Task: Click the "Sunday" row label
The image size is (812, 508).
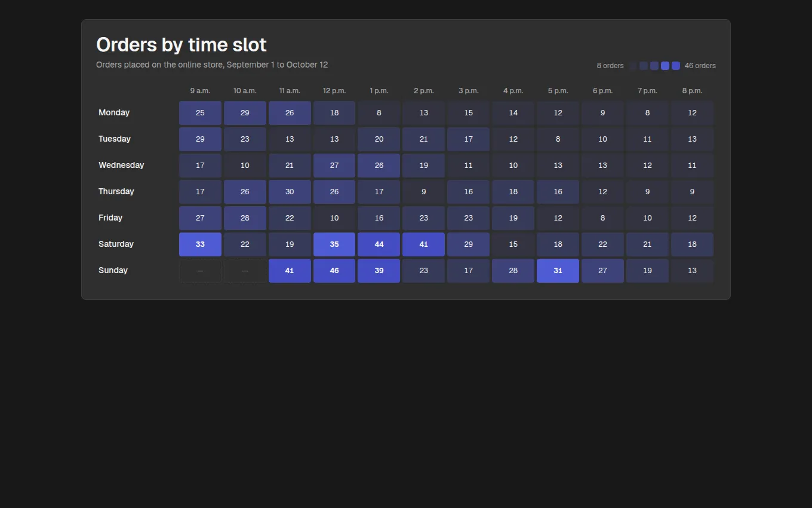Action: (113, 271)
